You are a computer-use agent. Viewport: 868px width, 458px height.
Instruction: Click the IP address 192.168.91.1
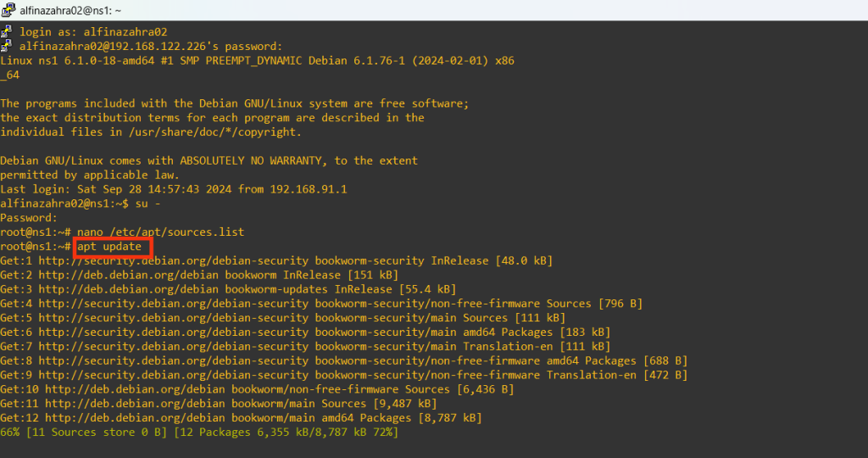click(x=309, y=189)
